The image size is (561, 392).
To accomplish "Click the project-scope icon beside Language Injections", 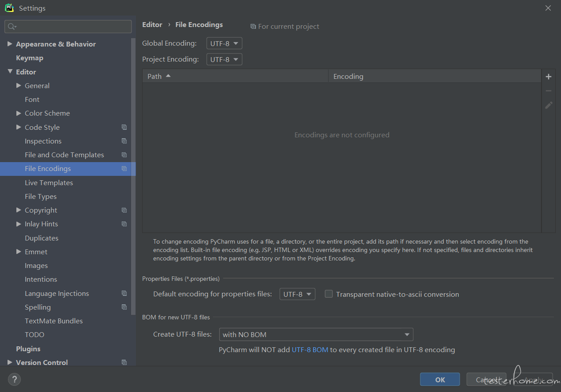I will [124, 293].
